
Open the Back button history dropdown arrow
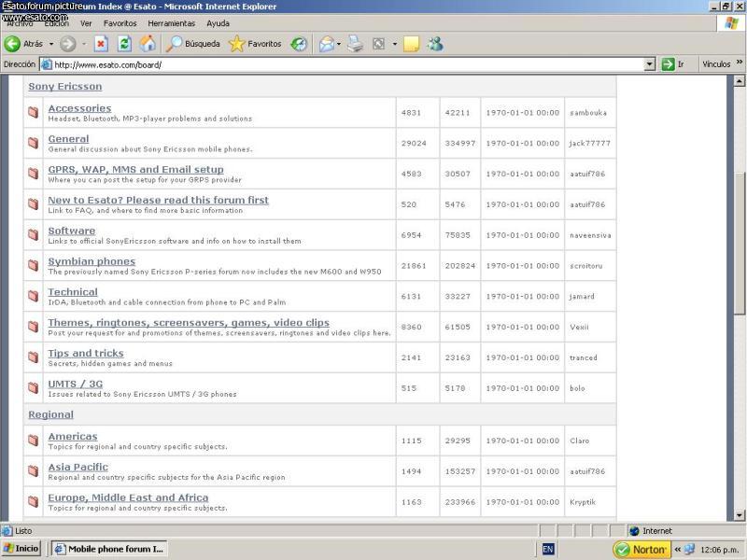51,44
